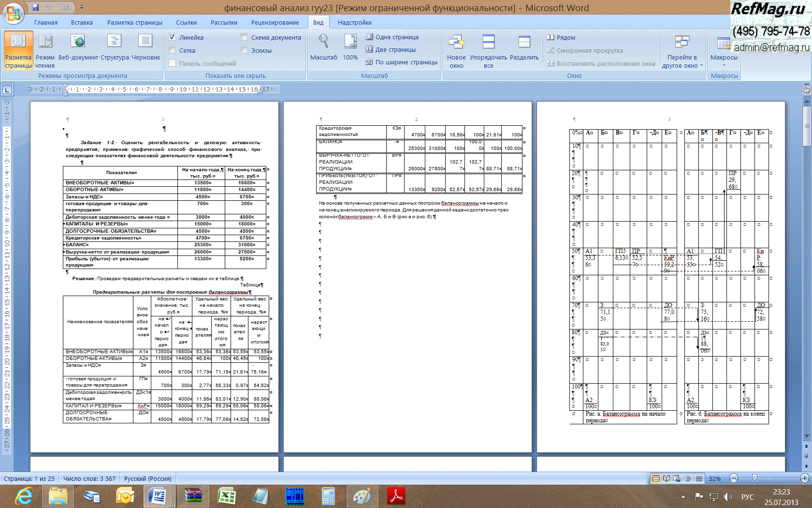Set zoom to 100%
This screenshot has height=508, width=812.
350,48
